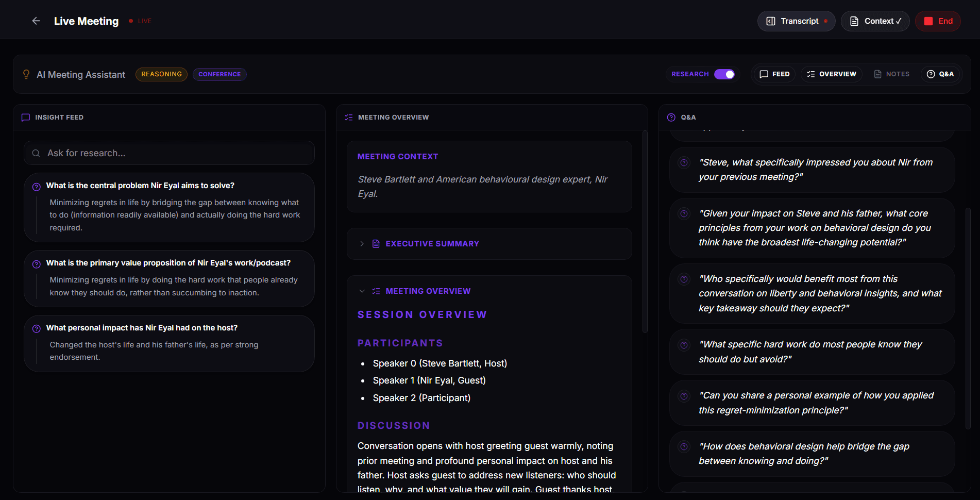End the live meeting
This screenshot has height=500, width=980.
click(x=938, y=21)
